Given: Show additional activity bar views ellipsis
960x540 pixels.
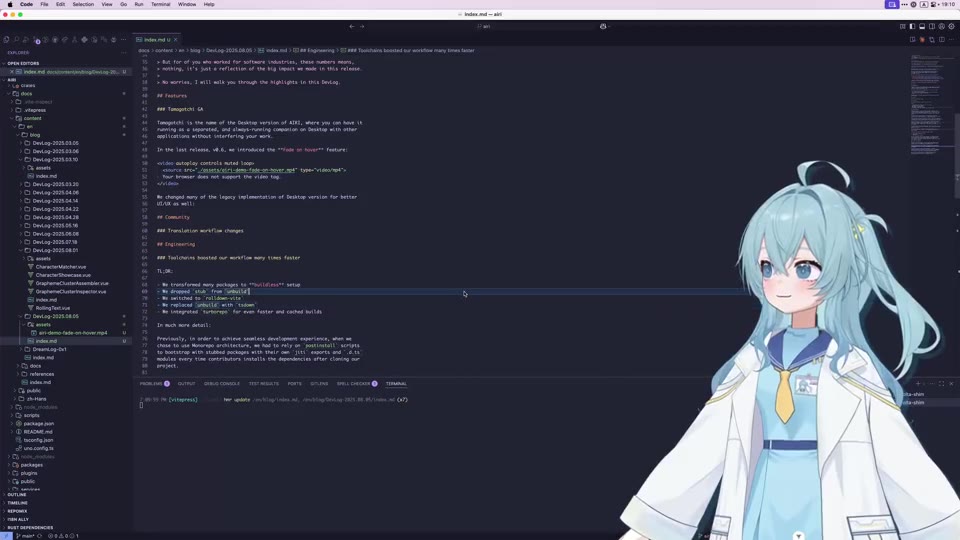Looking at the screenshot, I should coord(123,40).
